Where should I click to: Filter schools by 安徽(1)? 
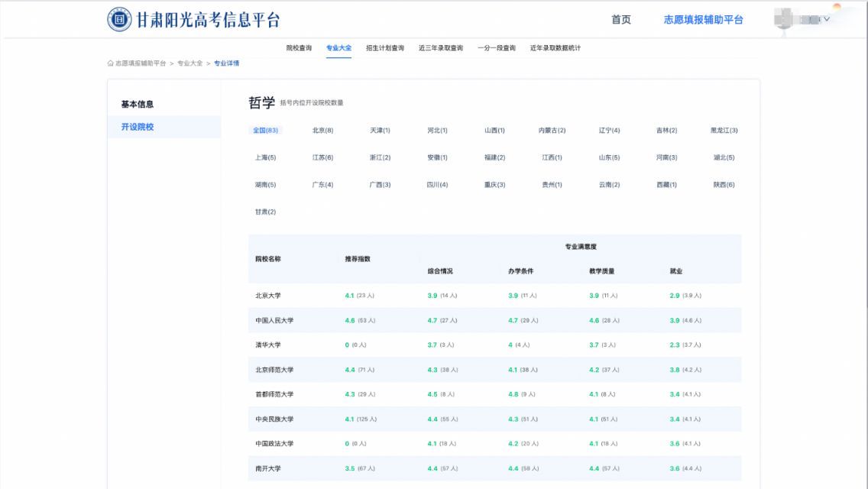coord(437,157)
